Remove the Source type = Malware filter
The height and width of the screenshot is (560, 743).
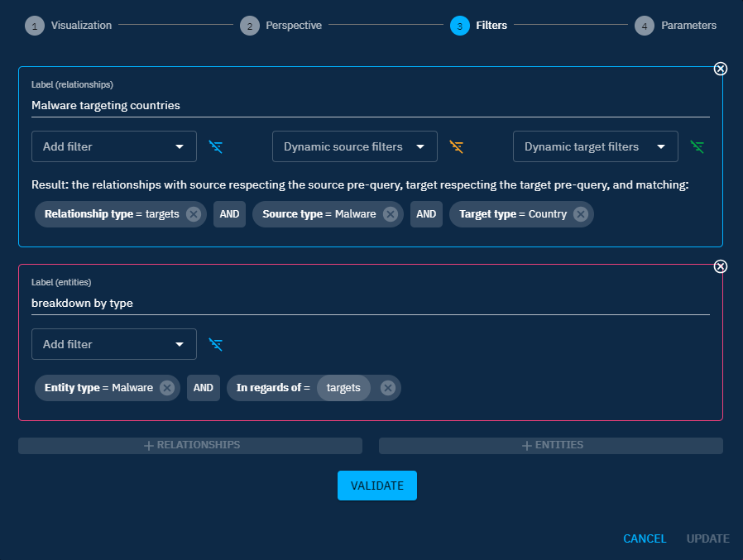(x=391, y=214)
